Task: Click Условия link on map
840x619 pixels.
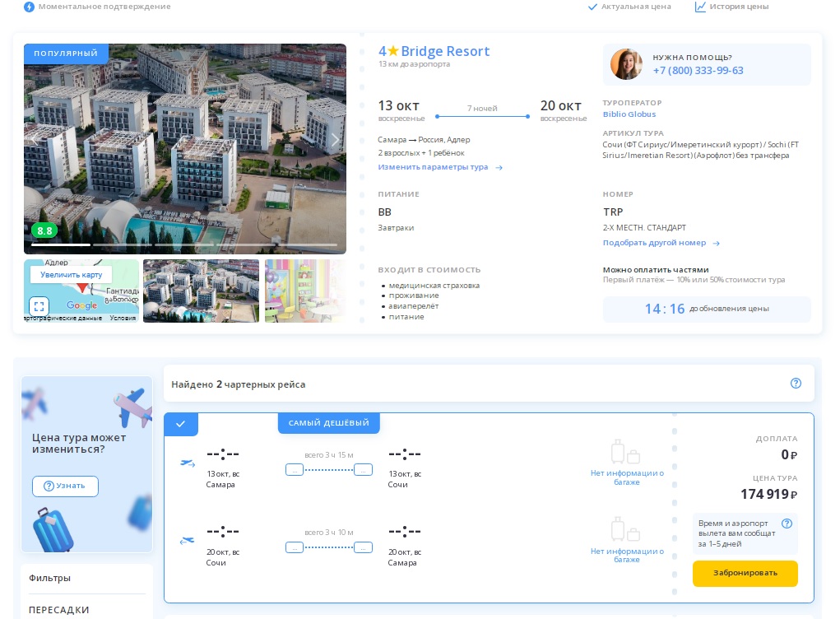Action: tap(123, 319)
